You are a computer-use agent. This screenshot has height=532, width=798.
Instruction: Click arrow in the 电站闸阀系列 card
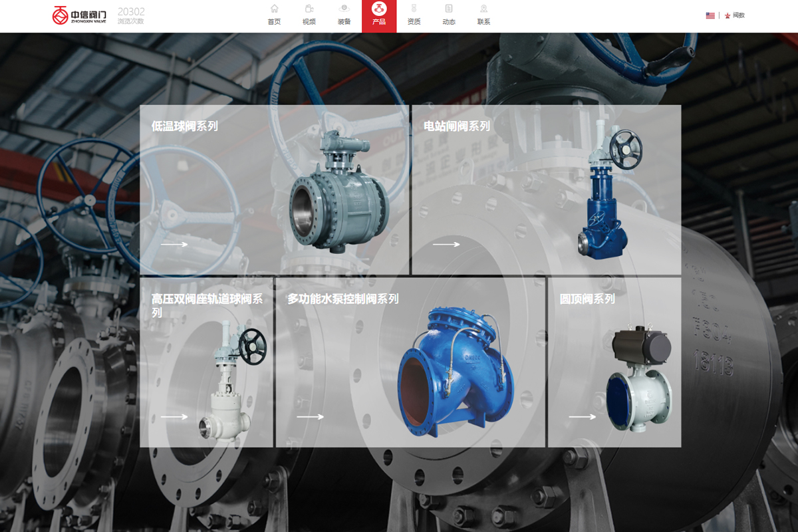tap(446, 244)
